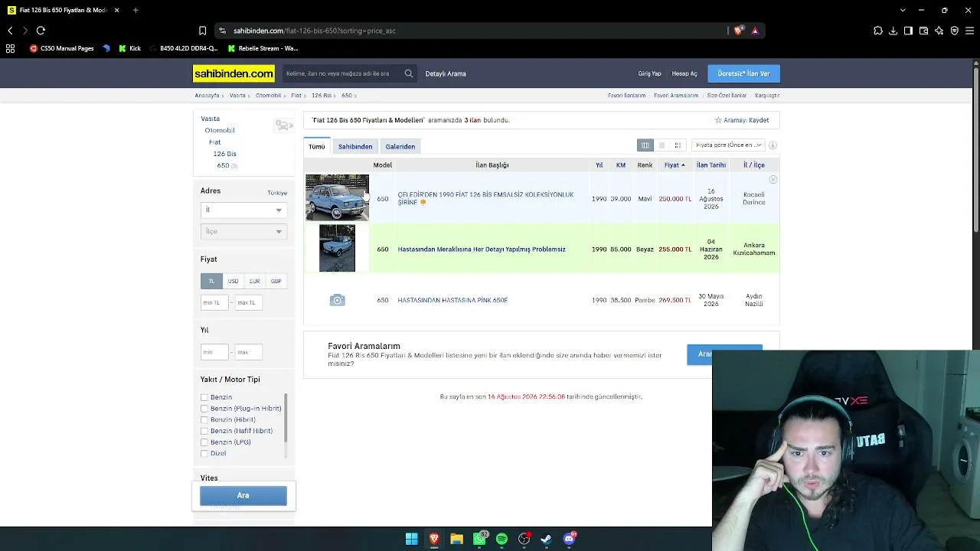This screenshot has width=980, height=551.
Task: Open the Brave VPN shield icon
Action: click(x=954, y=31)
